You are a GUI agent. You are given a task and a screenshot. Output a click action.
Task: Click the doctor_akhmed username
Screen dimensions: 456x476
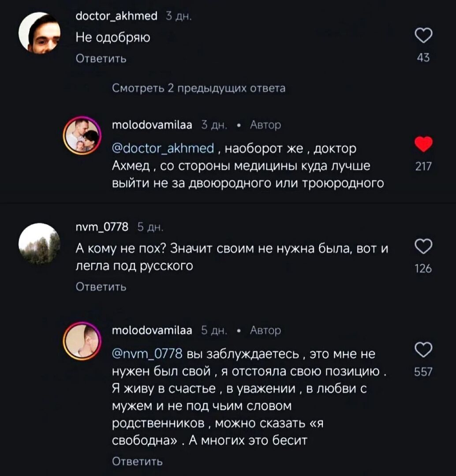click(116, 17)
